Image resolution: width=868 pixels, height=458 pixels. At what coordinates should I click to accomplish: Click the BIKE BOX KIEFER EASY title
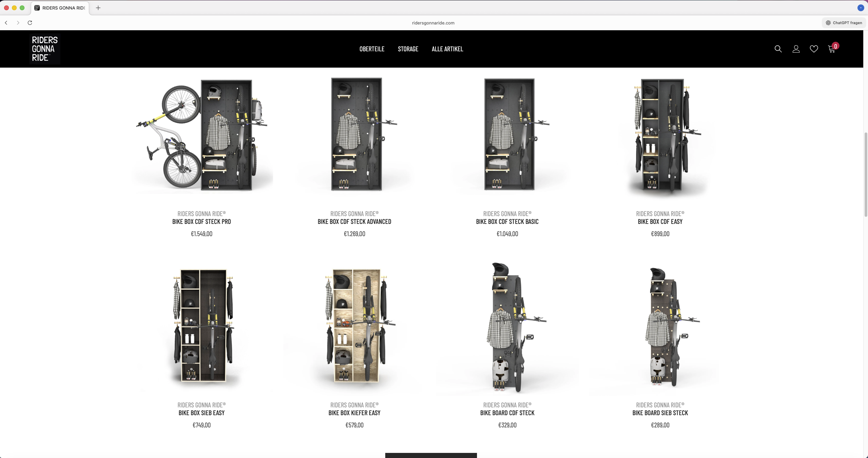click(354, 413)
